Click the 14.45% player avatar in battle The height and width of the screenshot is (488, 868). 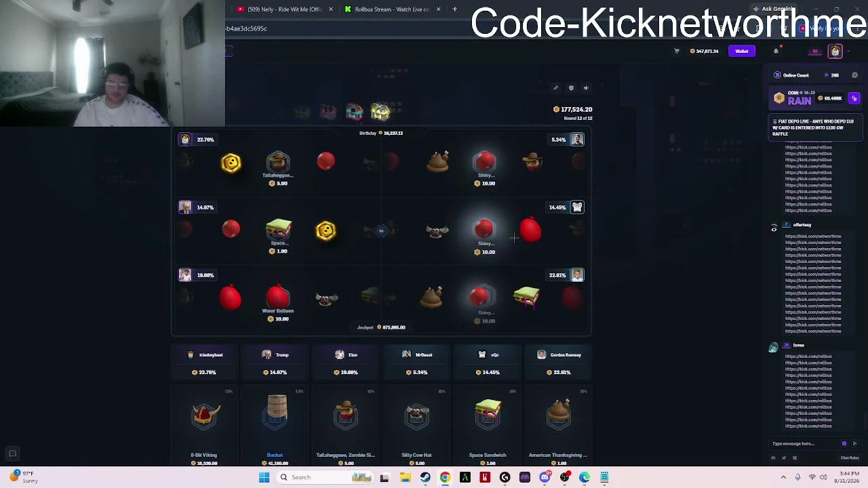[x=577, y=207]
